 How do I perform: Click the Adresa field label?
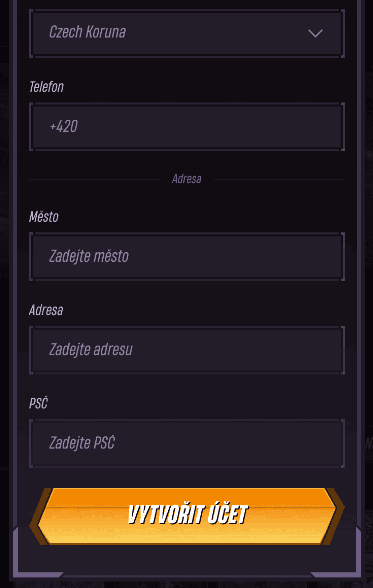coord(46,310)
